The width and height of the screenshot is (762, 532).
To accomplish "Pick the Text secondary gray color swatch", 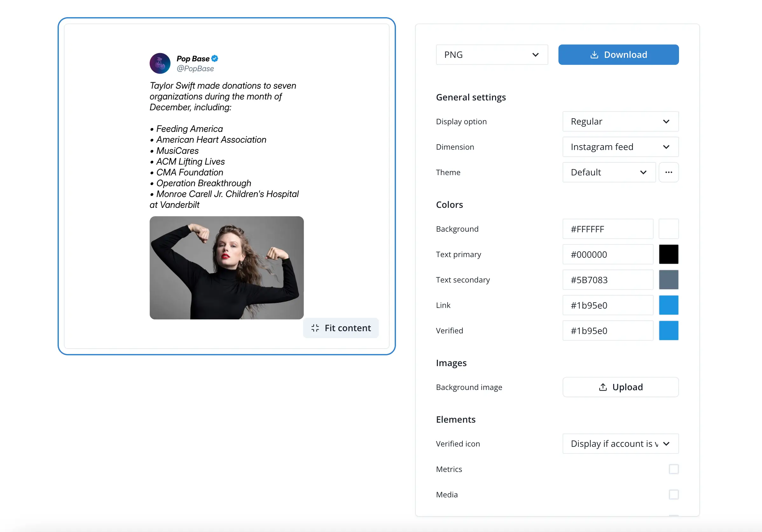I will [668, 280].
